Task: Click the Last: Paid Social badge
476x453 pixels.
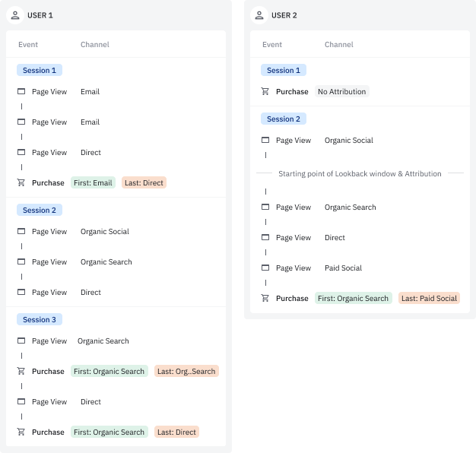Action: 429,299
